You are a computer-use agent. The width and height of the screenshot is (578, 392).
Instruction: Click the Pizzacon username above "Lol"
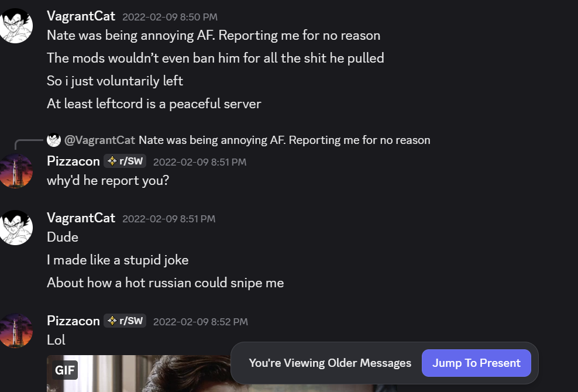click(x=73, y=321)
